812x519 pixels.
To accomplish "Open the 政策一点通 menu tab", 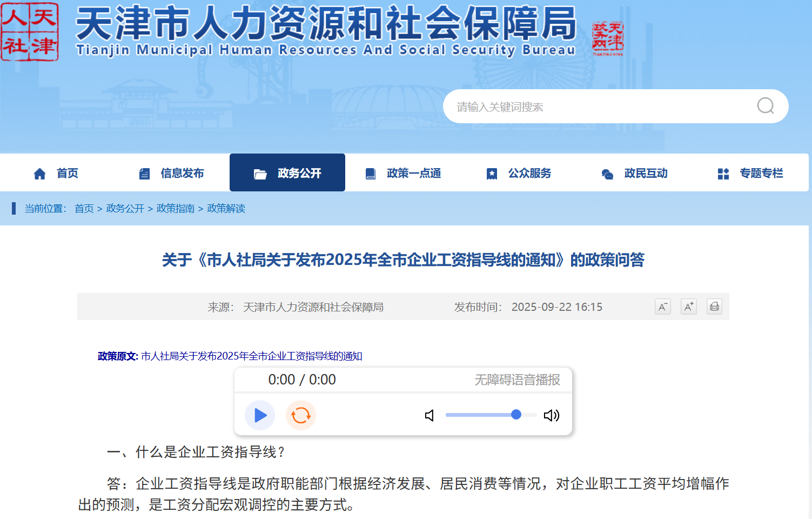I will tap(403, 173).
